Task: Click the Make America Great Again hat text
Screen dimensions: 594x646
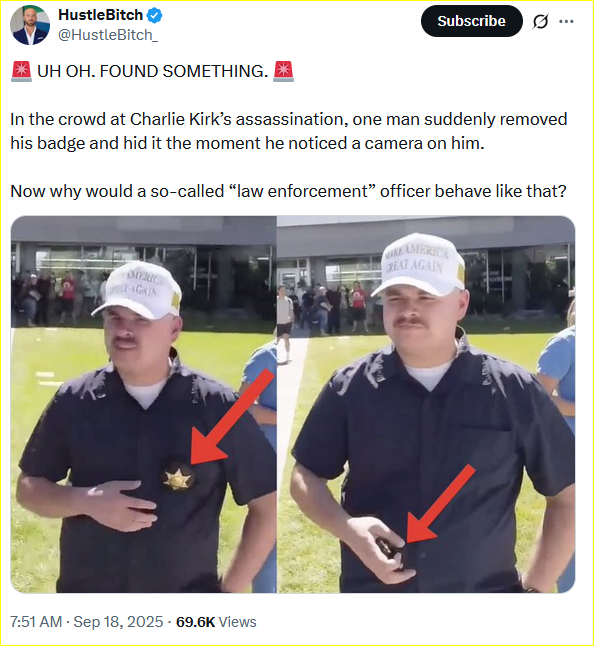Action: (415, 258)
